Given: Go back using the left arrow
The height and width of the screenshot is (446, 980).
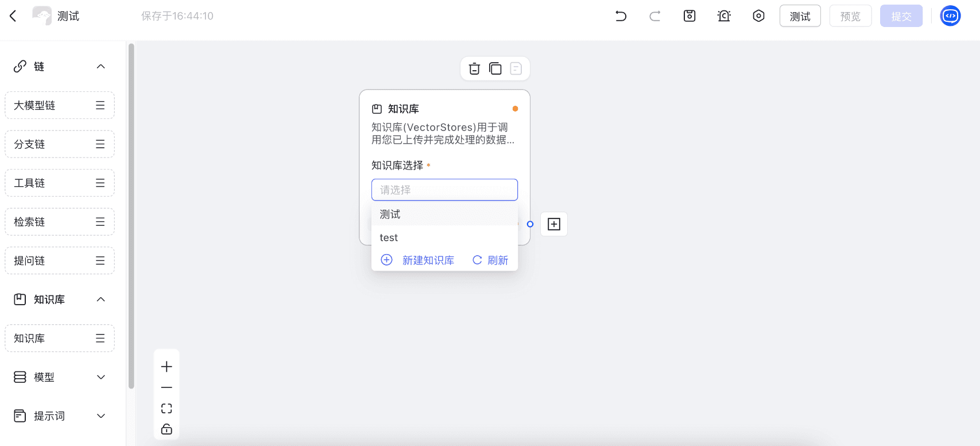Looking at the screenshot, I should tap(13, 16).
